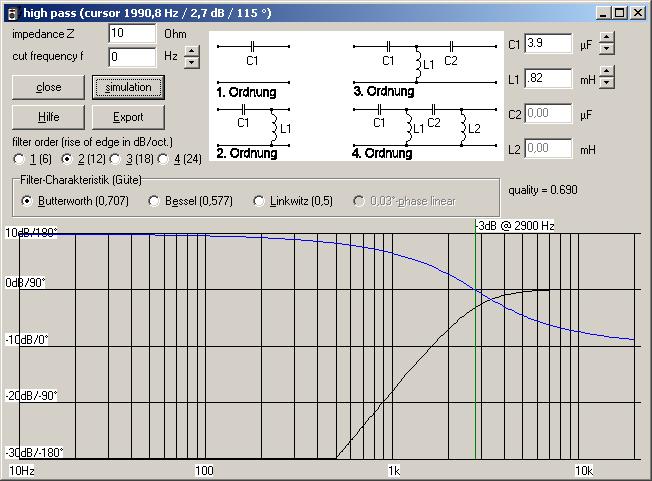
Task: Decrease L1 value with down arrow
Action: pyautogui.click(x=607, y=83)
